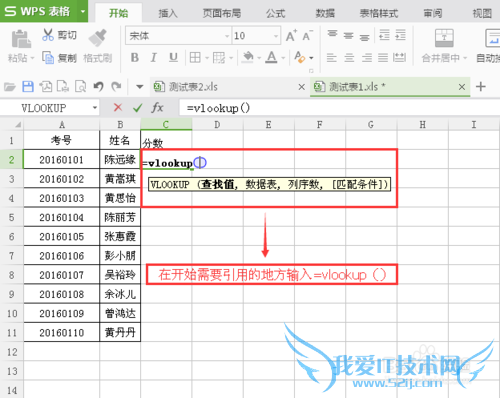
Task: Align text to top
Action: pos(332,35)
